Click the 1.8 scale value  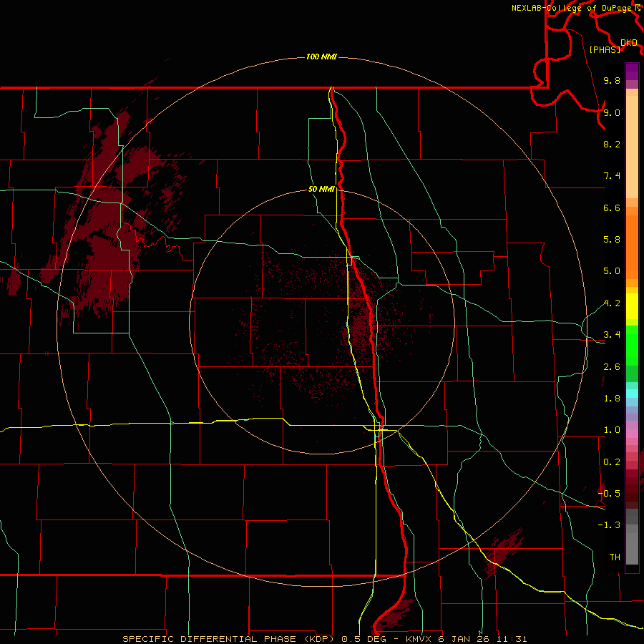(x=612, y=399)
